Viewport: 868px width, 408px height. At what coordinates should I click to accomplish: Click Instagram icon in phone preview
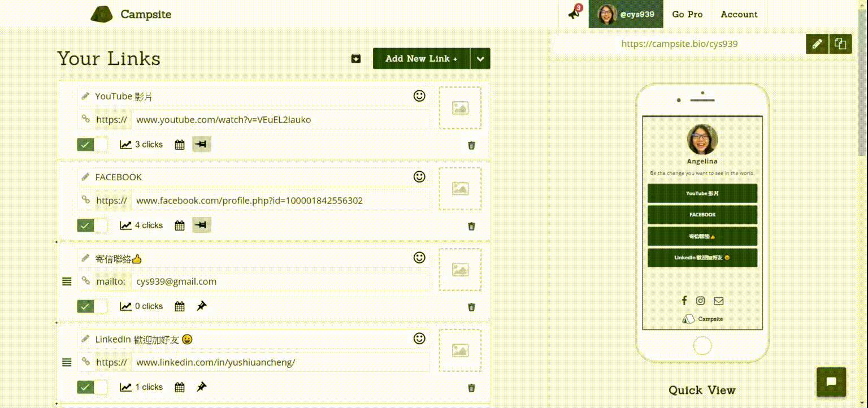coord(701,301)
